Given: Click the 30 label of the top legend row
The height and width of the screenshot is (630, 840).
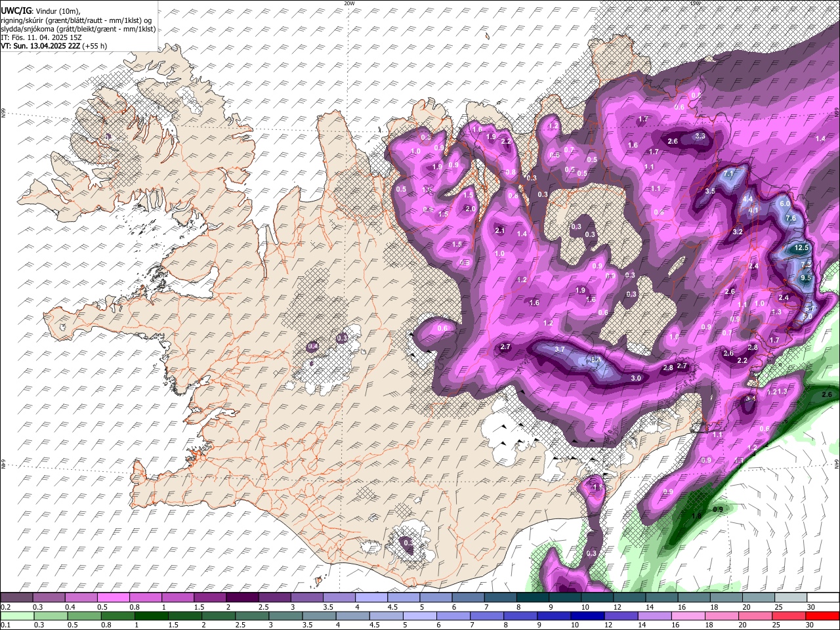Looking at the screenshot, I should tap(811, 607).
